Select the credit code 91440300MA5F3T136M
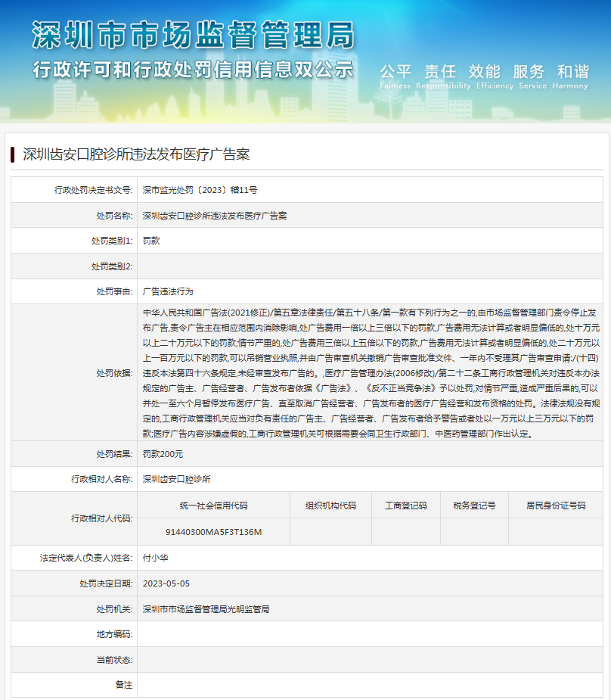The height and width of the screenshot is (700, 611). pyautogui.click(x=214, y=532)
